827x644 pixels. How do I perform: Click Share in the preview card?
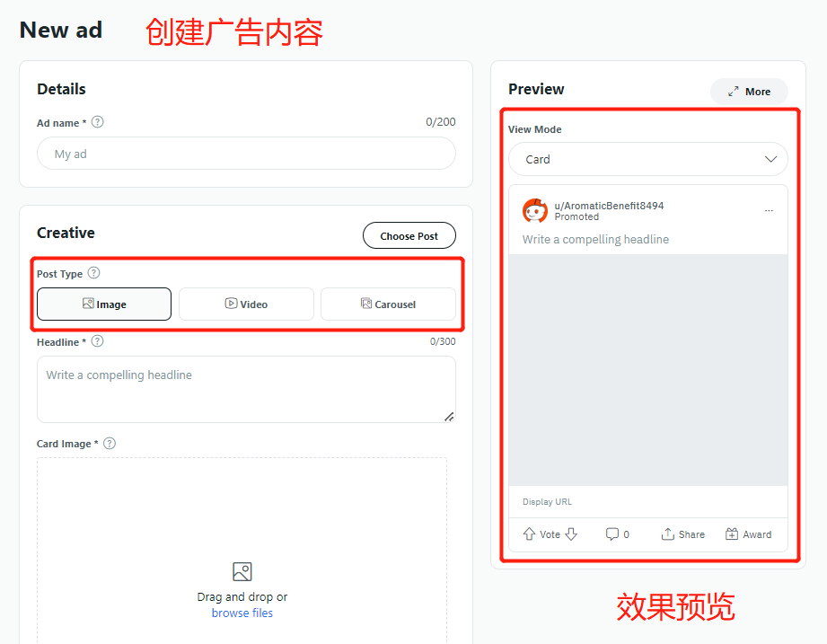(x=682, y=534)
